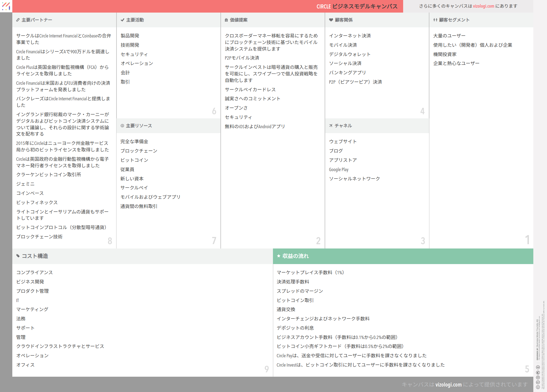Open the vizologi.com link in the footer
The height and width of the screenshot is (392, 547).
[448, 385]
